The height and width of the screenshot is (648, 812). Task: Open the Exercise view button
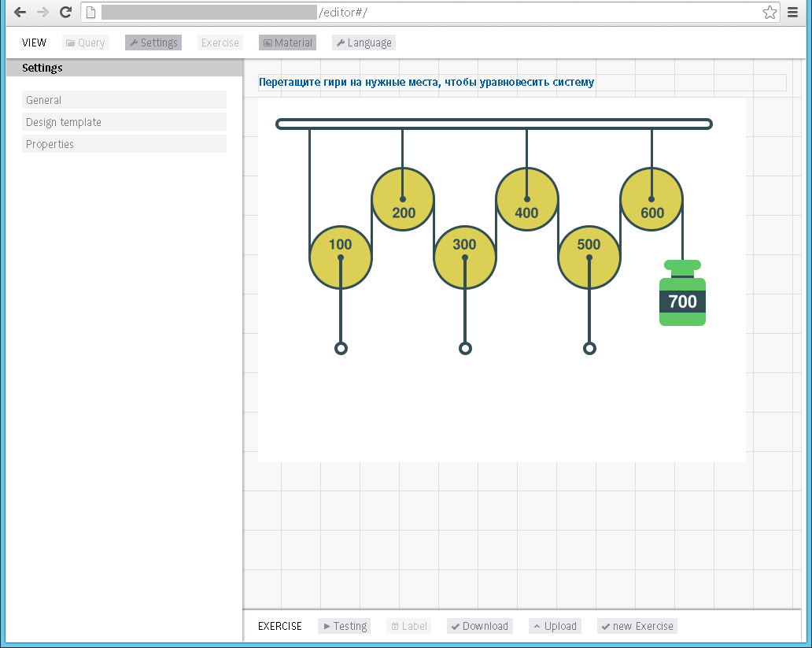[220, 43]
